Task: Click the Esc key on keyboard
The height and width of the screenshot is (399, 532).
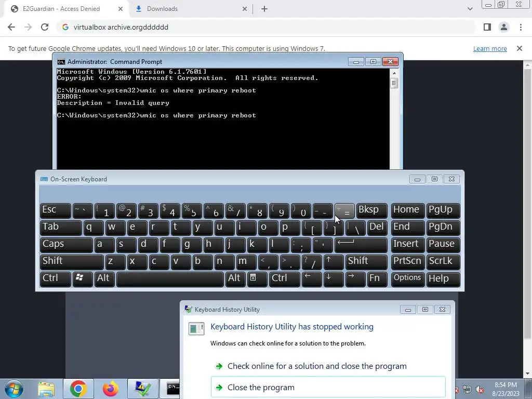Action: pyautogui.click(x=55, y=210)
